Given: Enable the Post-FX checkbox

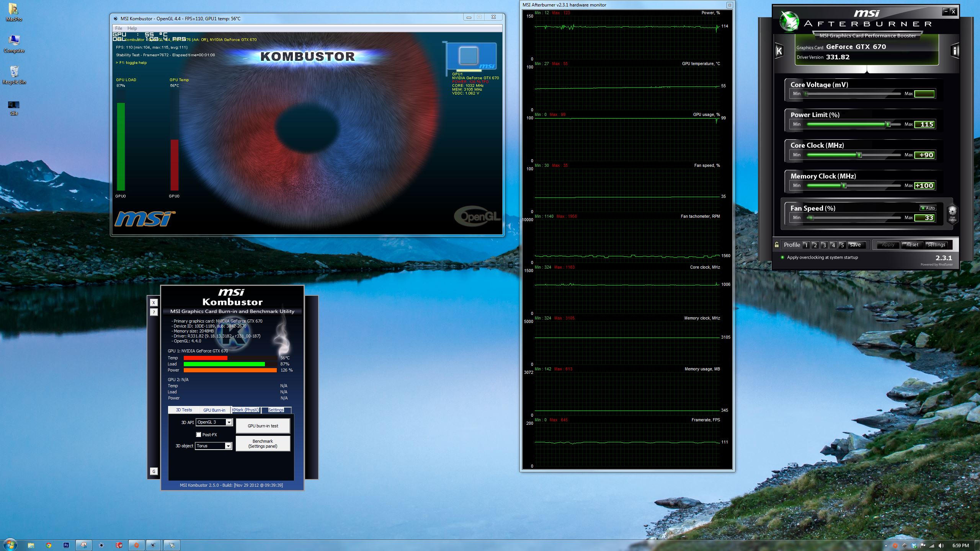Looking at the screenshot, I should pos(199,435).
